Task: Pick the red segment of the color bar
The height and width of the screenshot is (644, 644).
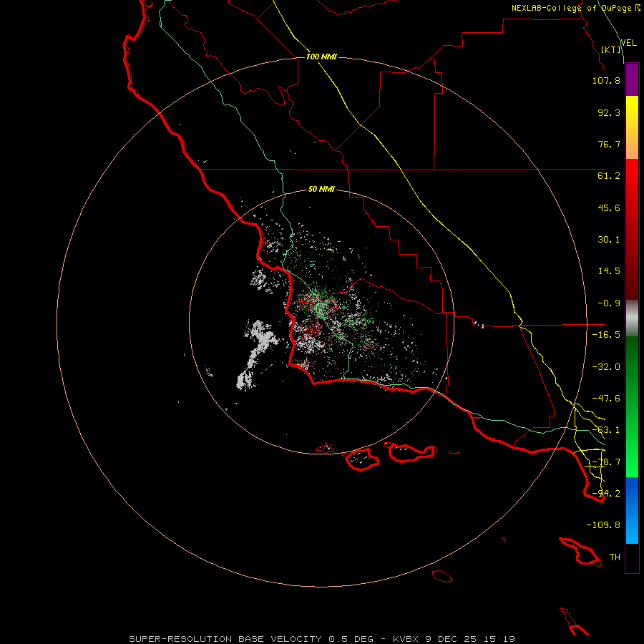Action: [x=632, y=229]
